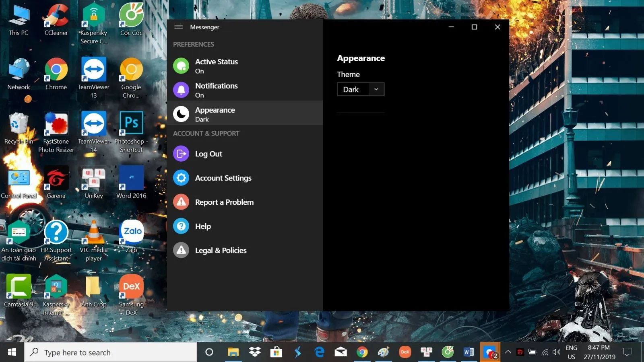Select the HP Support Assistant shortcut
This screenshot has width=644, height=362.
(56, 241)
